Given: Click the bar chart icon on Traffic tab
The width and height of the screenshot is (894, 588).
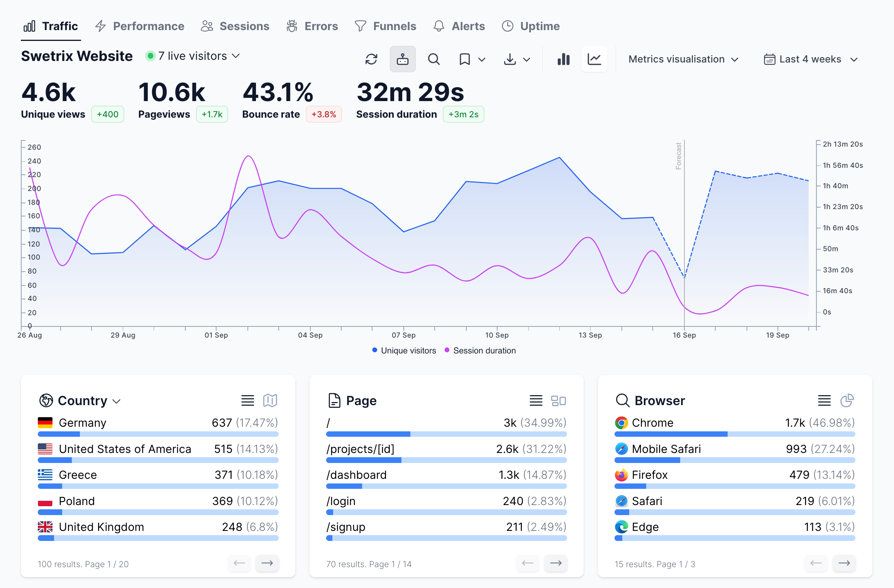Looking at the screenshot, I should [x=29, y=26].
